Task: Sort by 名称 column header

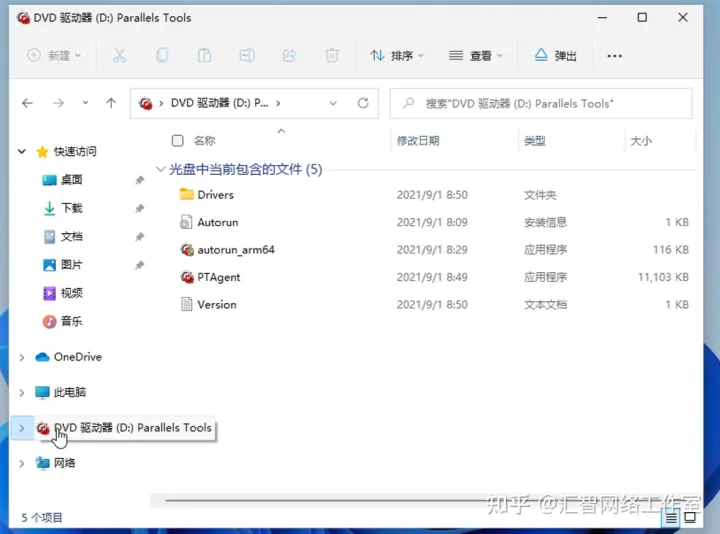Action: coord(204,141)
